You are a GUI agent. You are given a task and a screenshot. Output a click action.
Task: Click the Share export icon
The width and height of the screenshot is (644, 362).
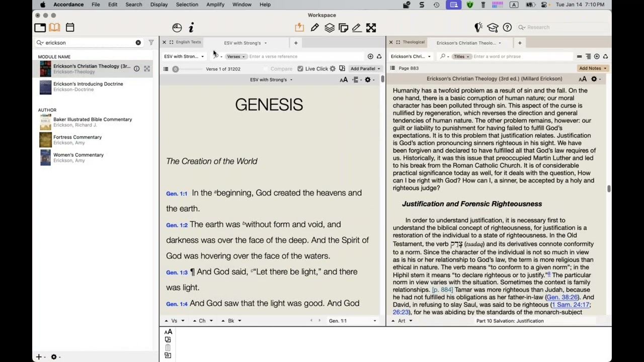[299, 28]
